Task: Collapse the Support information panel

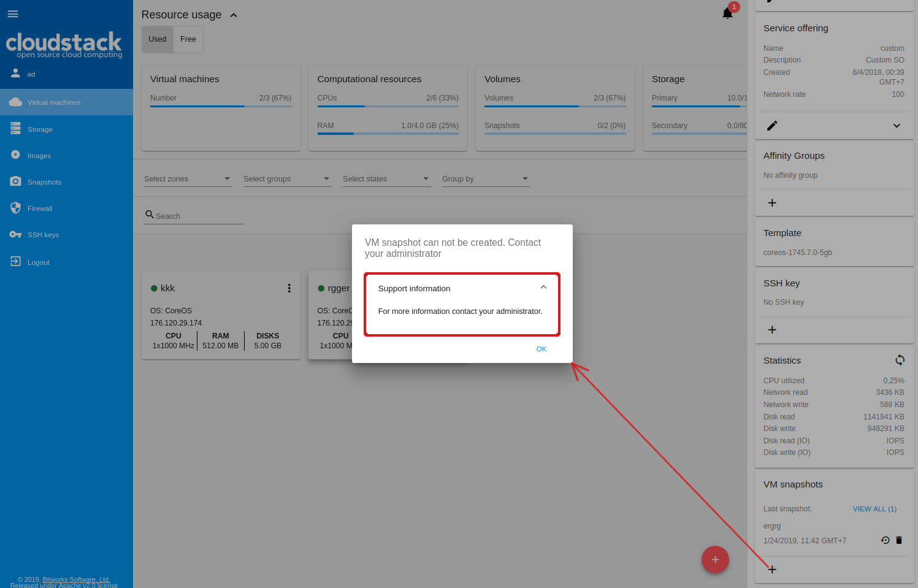Action: point(543,288)
